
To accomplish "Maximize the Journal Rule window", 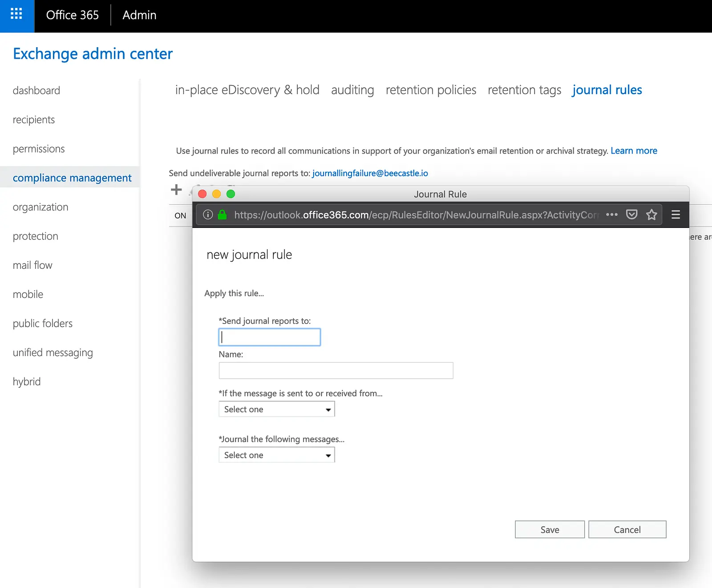I will click(231, 194).
